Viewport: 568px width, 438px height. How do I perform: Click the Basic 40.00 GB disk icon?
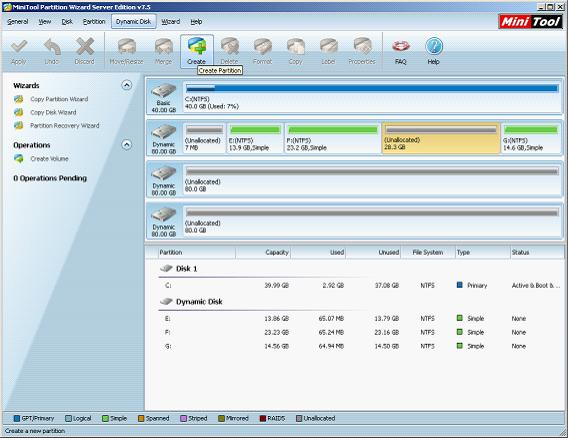coord(163,91)
